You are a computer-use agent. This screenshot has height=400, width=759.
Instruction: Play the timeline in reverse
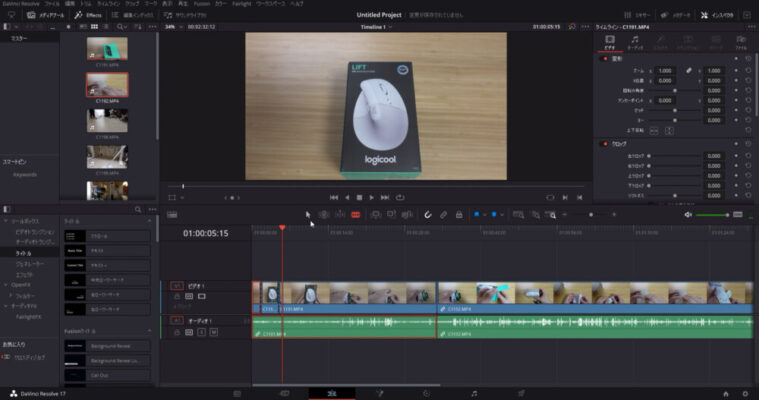pyautogui.click(x=347, y=198)
